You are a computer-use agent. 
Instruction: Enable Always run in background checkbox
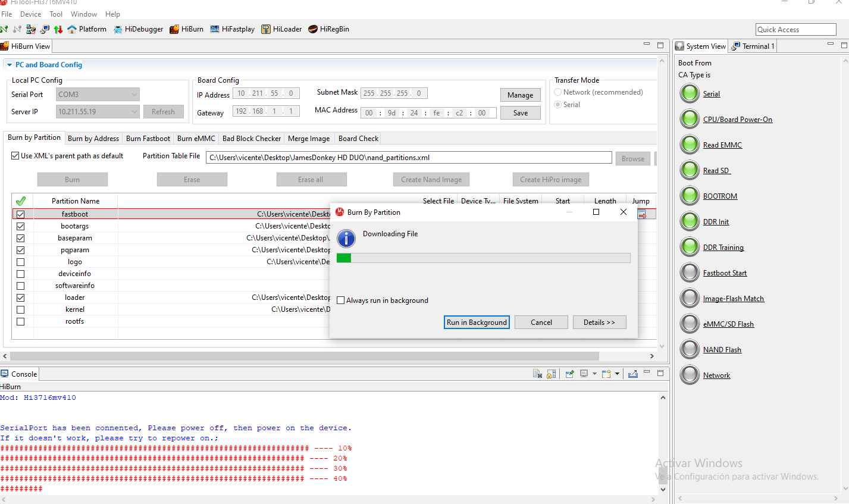341,300
